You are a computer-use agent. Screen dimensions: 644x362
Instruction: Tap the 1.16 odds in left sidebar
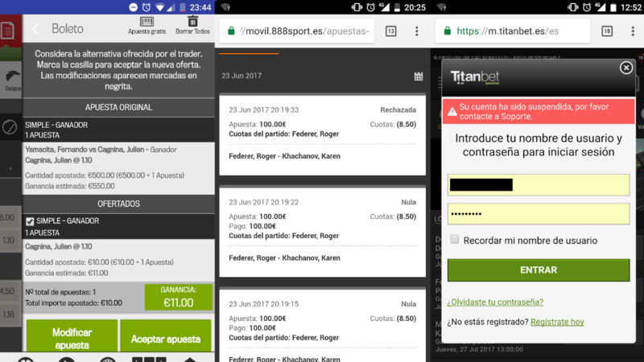click(8, 315)
